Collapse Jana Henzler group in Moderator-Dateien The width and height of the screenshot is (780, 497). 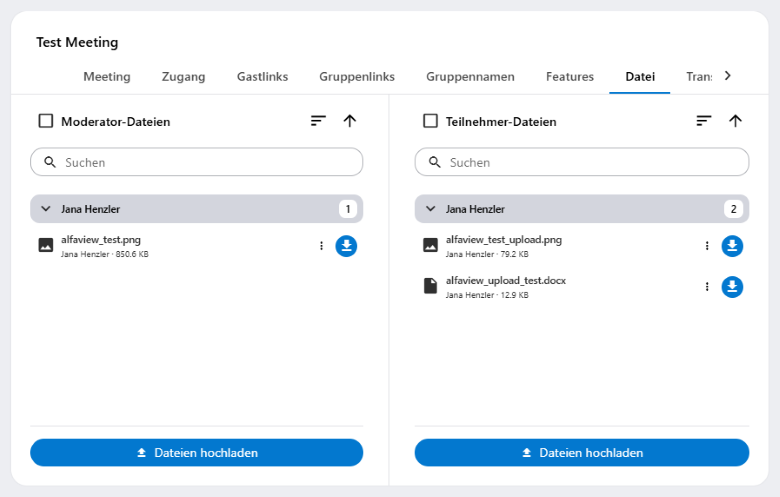(46, 209)
